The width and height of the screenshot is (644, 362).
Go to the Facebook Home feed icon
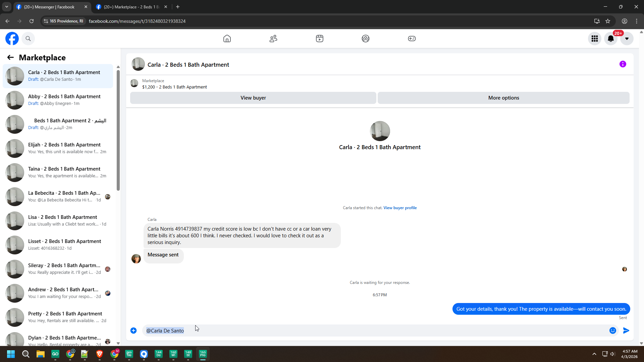[227, 39]
